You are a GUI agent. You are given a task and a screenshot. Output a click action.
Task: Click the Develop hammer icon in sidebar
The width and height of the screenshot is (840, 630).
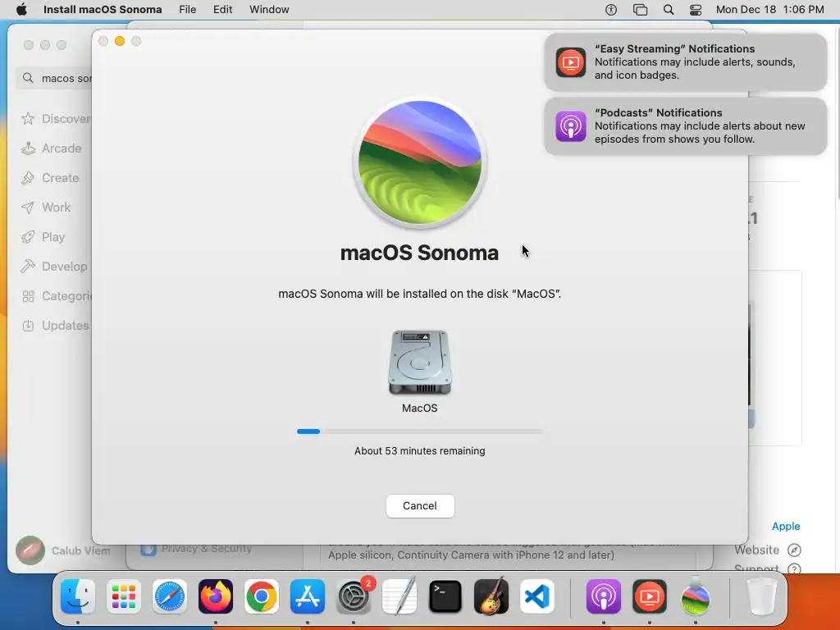[x=28, y=267]
